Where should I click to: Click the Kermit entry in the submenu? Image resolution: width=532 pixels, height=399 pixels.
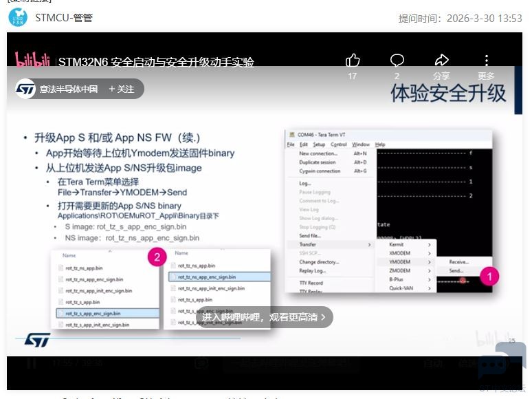point(406,244)
